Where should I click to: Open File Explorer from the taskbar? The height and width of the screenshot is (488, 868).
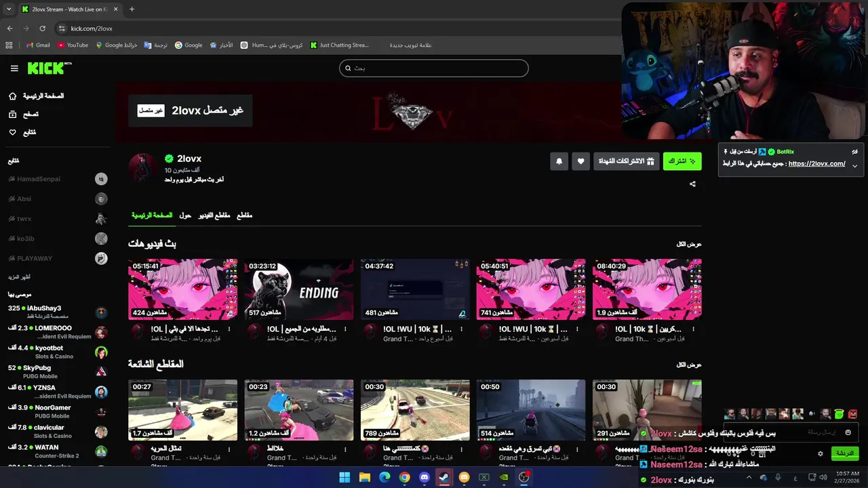(365, 477)
